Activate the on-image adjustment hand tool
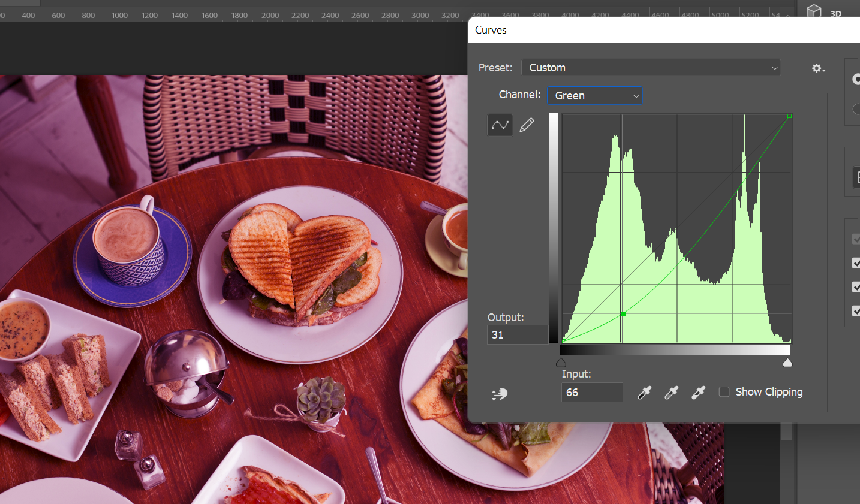Image resolution: width=860 pixels, height=504 pixels. point(499,394)
